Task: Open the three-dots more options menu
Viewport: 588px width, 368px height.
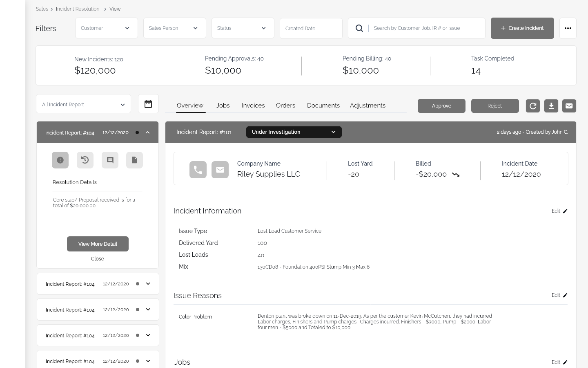Action: pyautogui.click(x=568, y=28)
